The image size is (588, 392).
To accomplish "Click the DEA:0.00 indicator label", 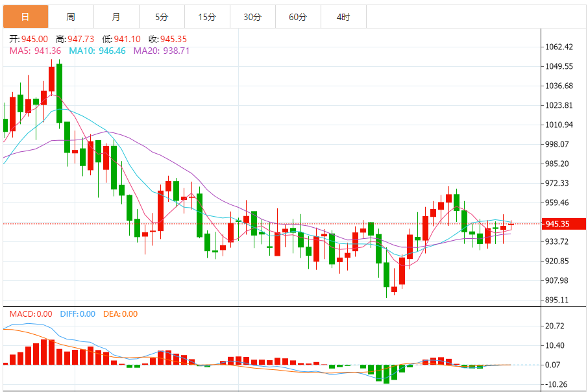I will (x=120, y=314).
